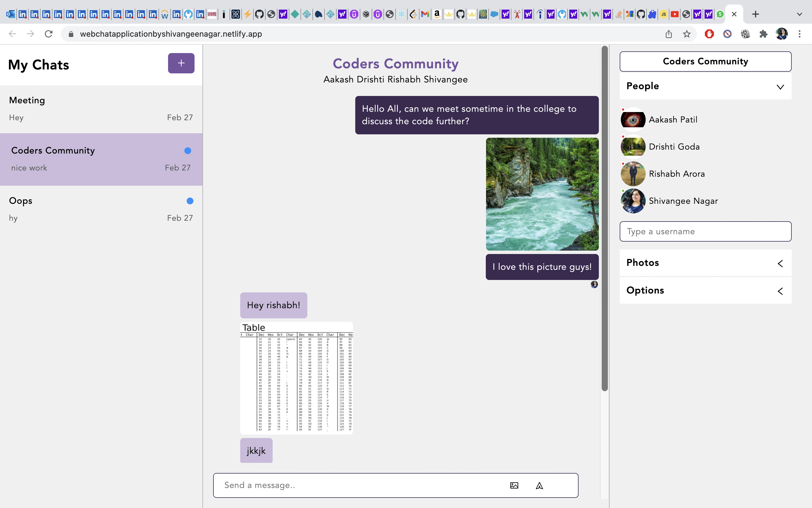Click the chat feed vertical scrollbar
Image resolution: width=812 pixels, height=508 pixels.
pos(605,218)
